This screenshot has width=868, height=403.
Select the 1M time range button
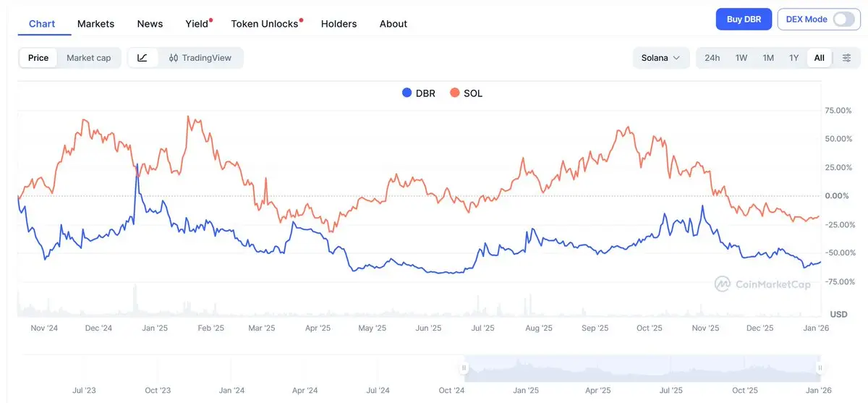[768, 58]
